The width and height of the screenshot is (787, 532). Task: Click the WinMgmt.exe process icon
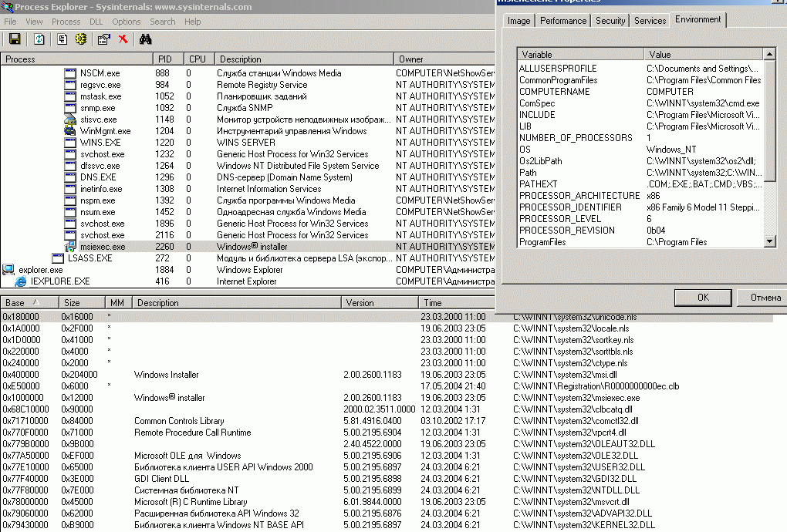click(x=70, y=131)
